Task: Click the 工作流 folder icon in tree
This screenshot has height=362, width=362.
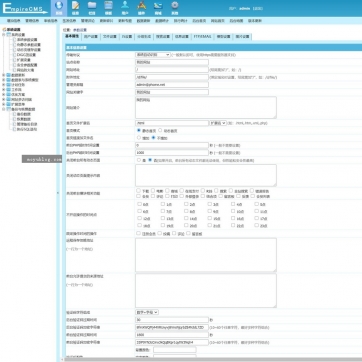Action: [9, 90]
